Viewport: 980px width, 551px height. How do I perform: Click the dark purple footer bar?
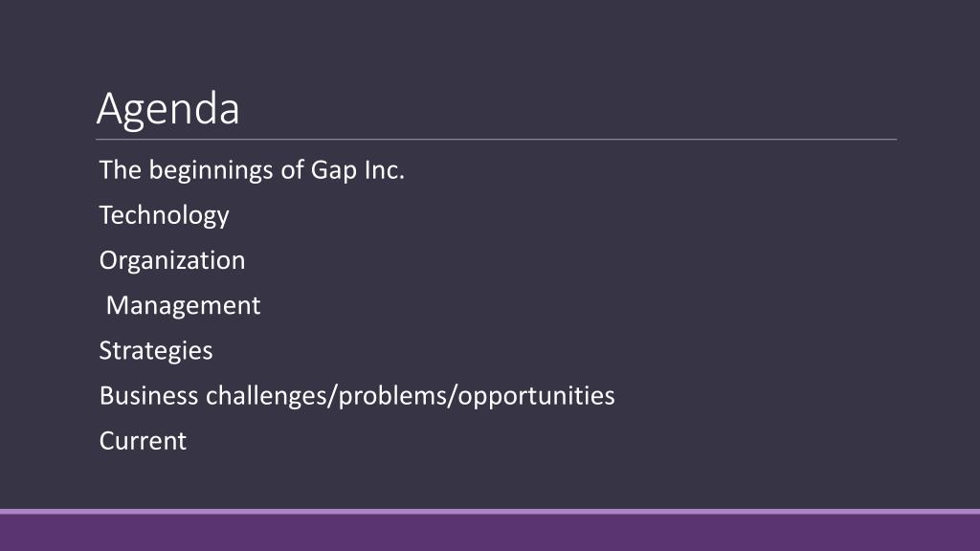coord(490,532)
